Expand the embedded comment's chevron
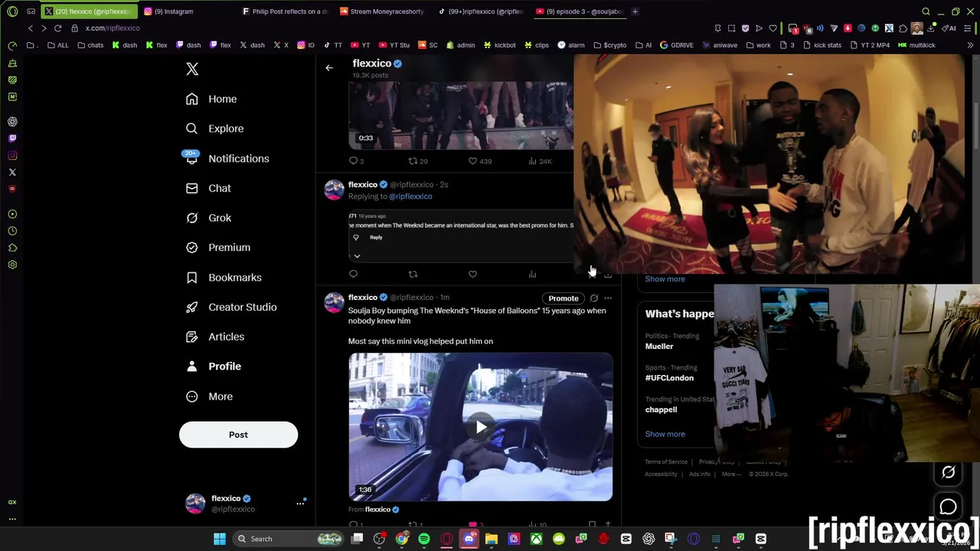 pyautogui.click(x=357, y=256)
